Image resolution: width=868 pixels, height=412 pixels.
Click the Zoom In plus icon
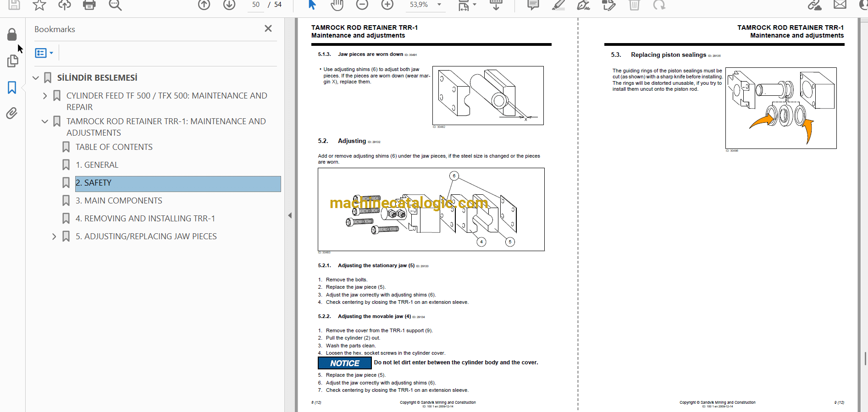[x=387, y=5]
